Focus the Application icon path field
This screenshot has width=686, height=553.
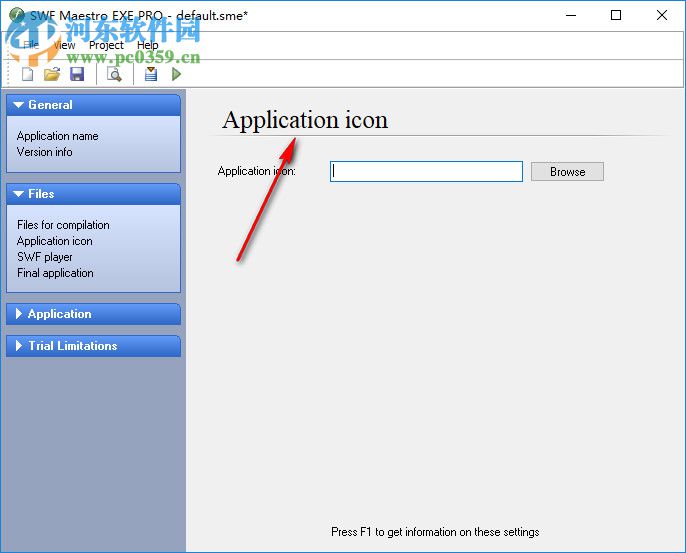(x=426, y=171)
